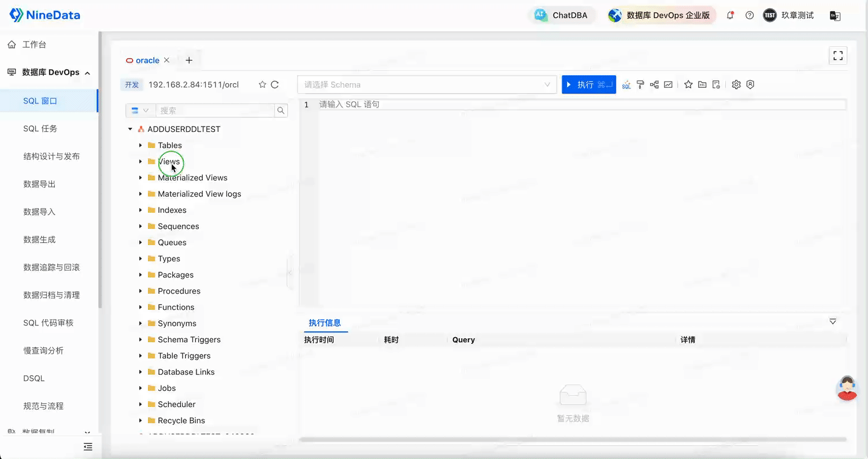
Task: Open the SQL execution history icon
Action: [x=716, y=85]
